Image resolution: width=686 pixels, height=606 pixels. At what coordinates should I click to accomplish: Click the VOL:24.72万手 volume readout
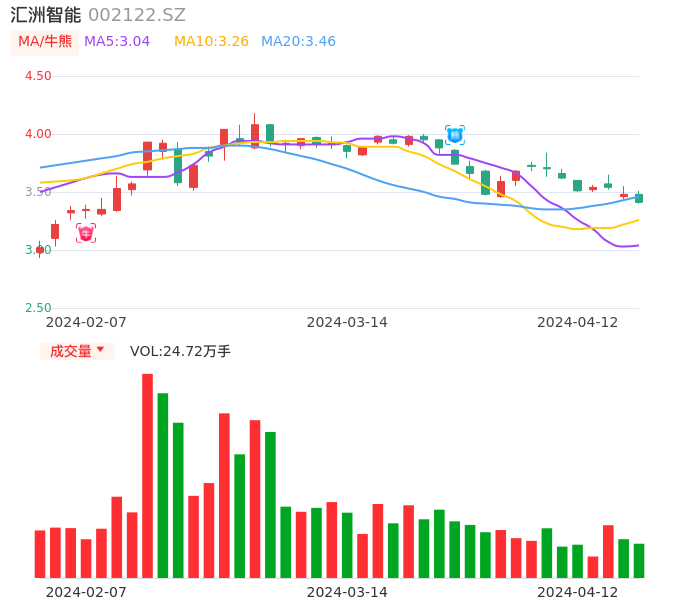(x=180, y=351)
